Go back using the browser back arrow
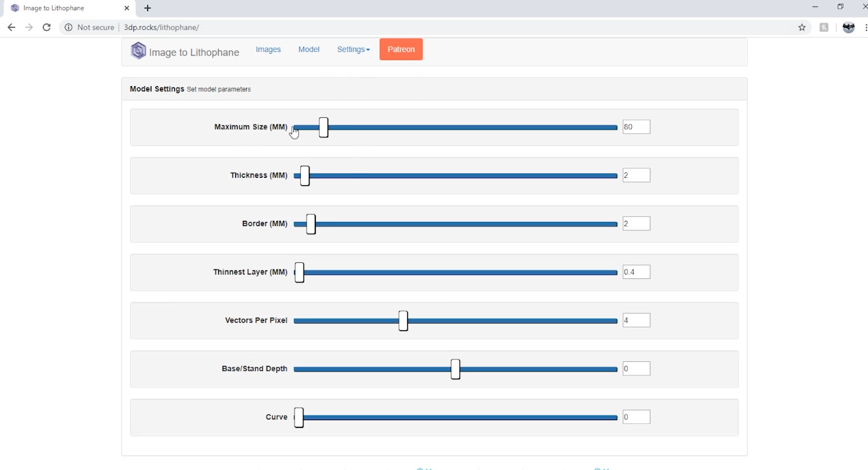Viewport: 868px width, 470px height. click(x=11, y=27)
